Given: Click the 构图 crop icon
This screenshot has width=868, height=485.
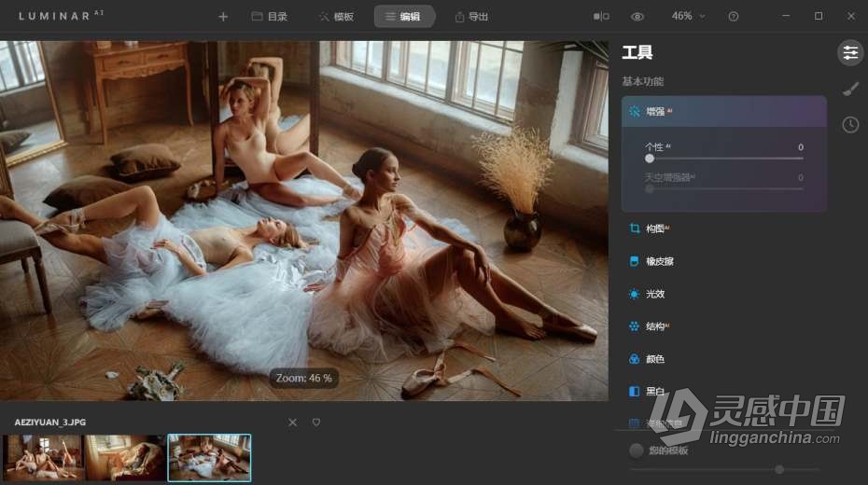Looking at the screenshot, I should tap(635, 229).
